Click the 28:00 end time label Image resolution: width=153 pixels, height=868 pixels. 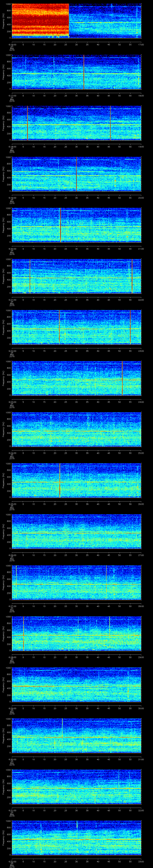click(x=141, y=606)
